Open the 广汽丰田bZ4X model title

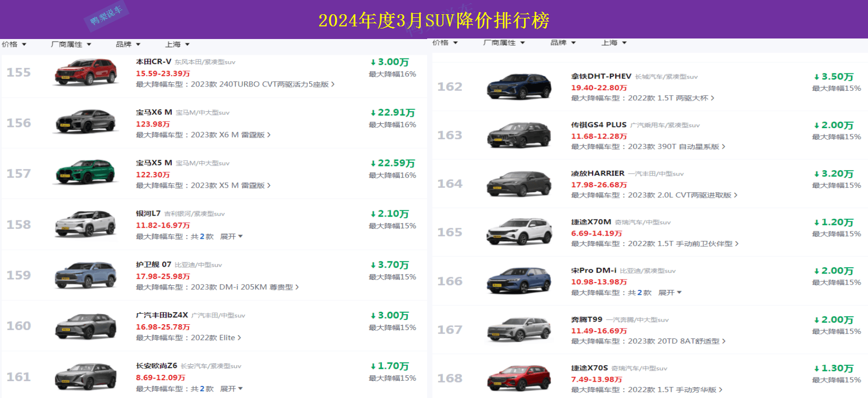tap(162, 315)
